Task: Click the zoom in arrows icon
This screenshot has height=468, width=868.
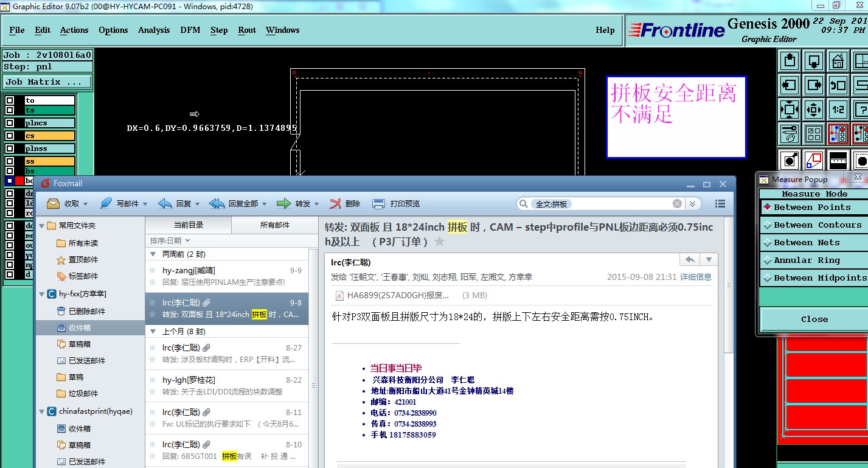Action: (x=790, y=110)
